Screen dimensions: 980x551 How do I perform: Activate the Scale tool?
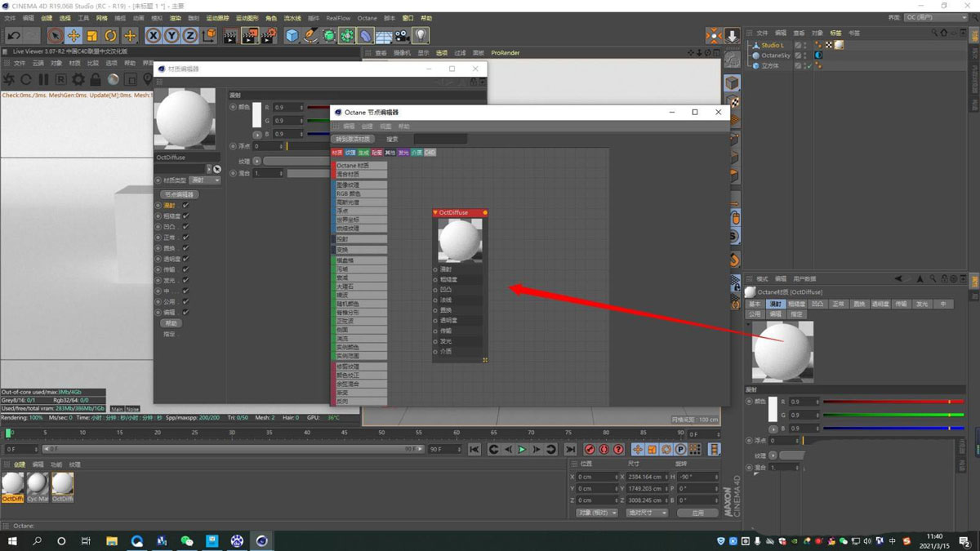click(92, 36)
